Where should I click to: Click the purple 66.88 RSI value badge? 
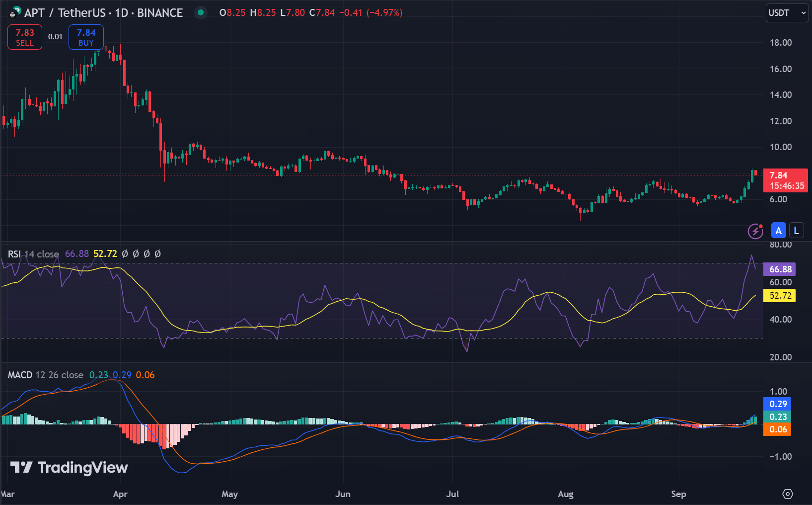point(779,269)
